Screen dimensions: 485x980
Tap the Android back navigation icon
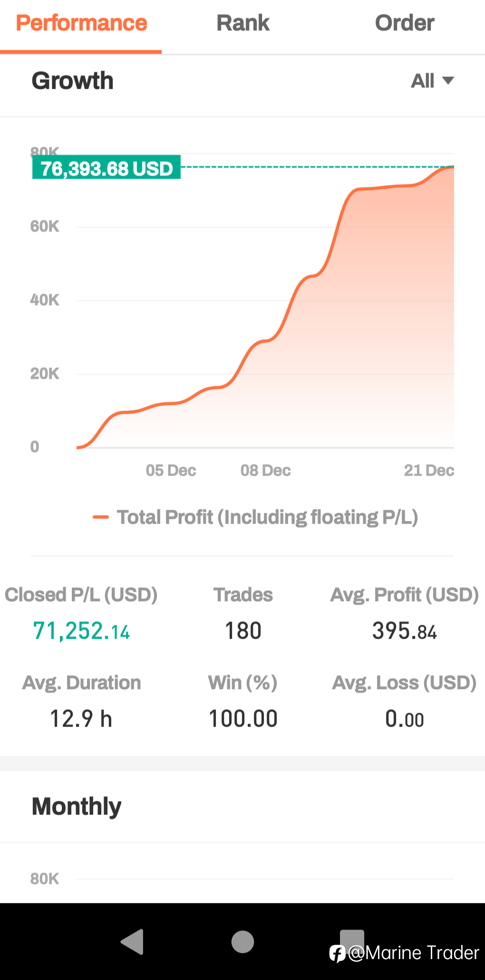pos(133,942)
